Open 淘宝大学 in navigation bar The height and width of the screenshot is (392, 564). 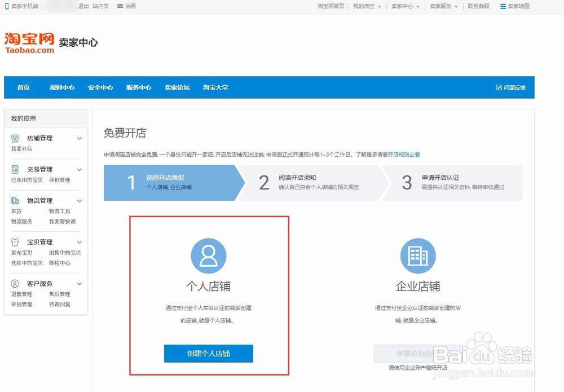click(215, 87)
